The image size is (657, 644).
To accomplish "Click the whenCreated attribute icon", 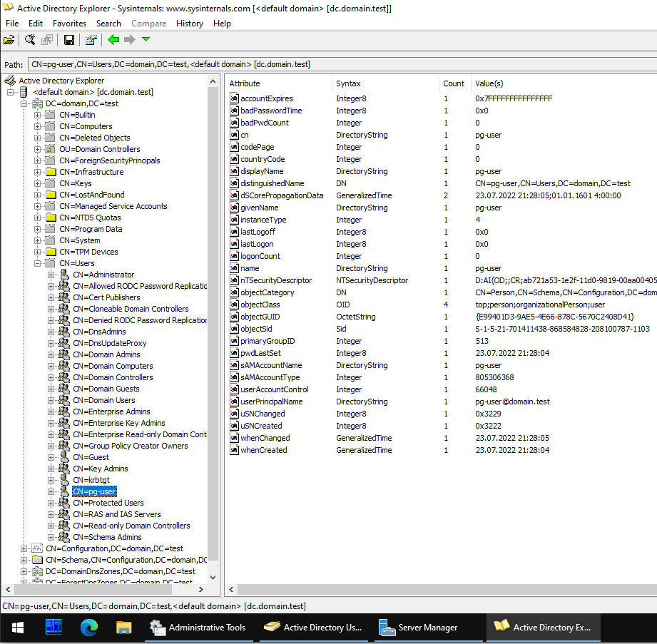I will pos(234,450).
